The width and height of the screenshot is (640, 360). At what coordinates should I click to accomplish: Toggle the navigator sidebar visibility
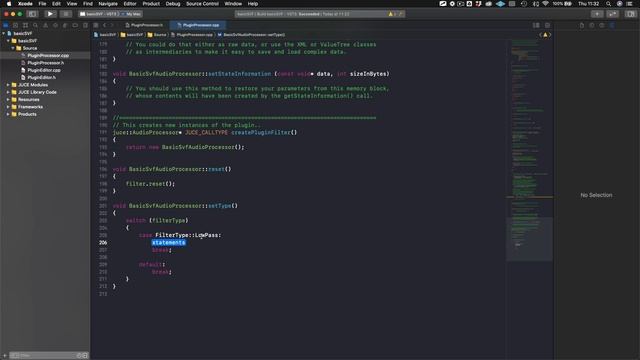pyautogui.click(x=32, y=14)
